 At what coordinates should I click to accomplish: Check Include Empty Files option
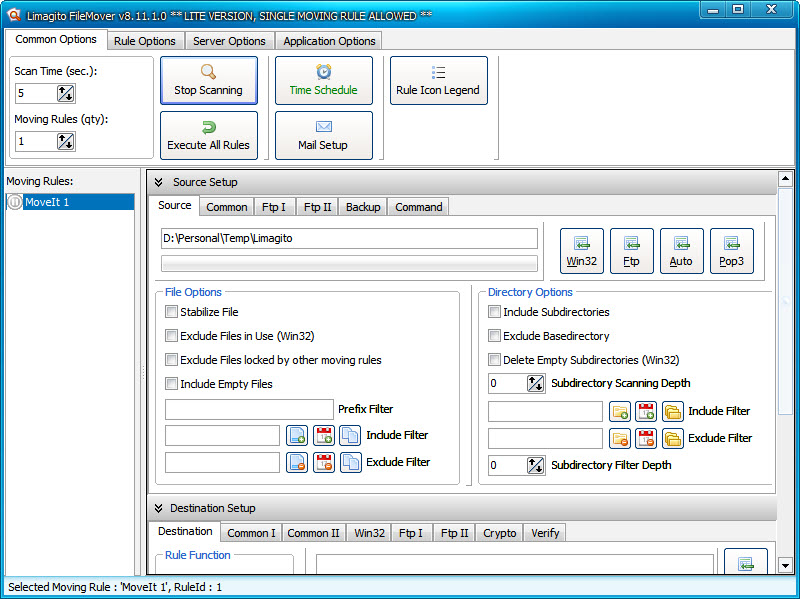tap(171, 384)
